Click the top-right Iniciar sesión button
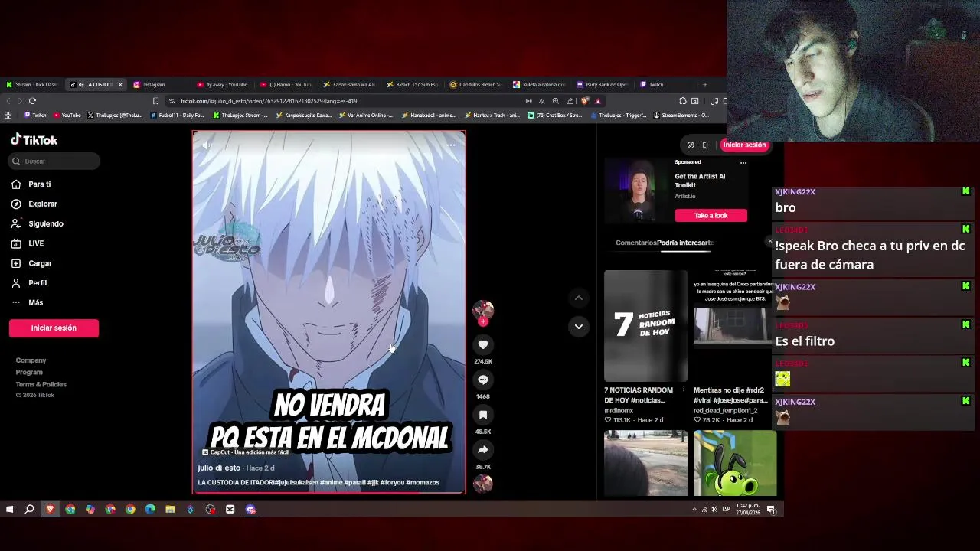This screenshot has height=551, width=980. click(744, 145)
